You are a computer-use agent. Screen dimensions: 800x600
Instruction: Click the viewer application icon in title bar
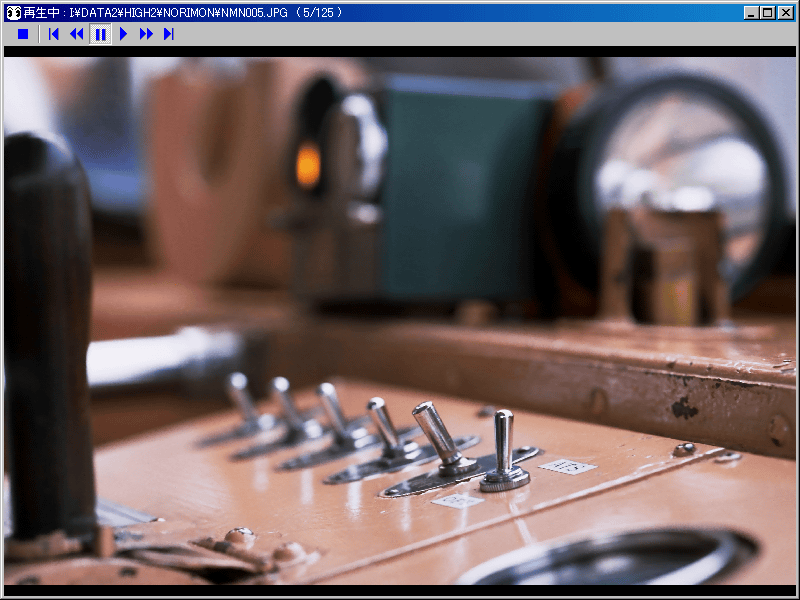(13, 13)
